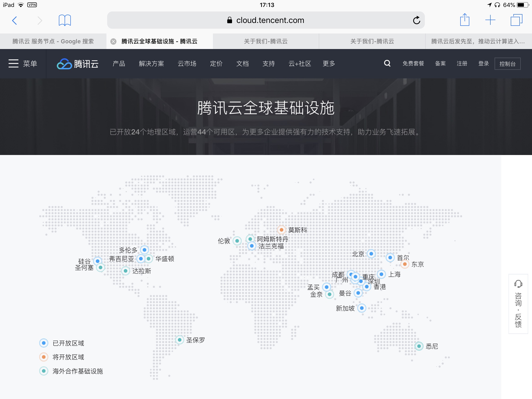Select the 悉尼 map marker
The image size is (532, 399).
(419, 346)
